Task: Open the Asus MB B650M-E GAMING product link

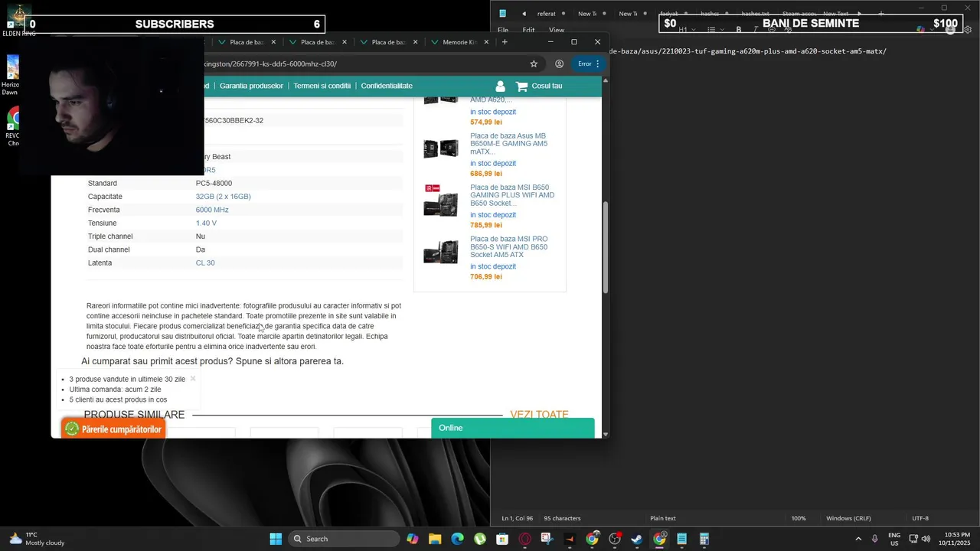Action: (509, 144)
